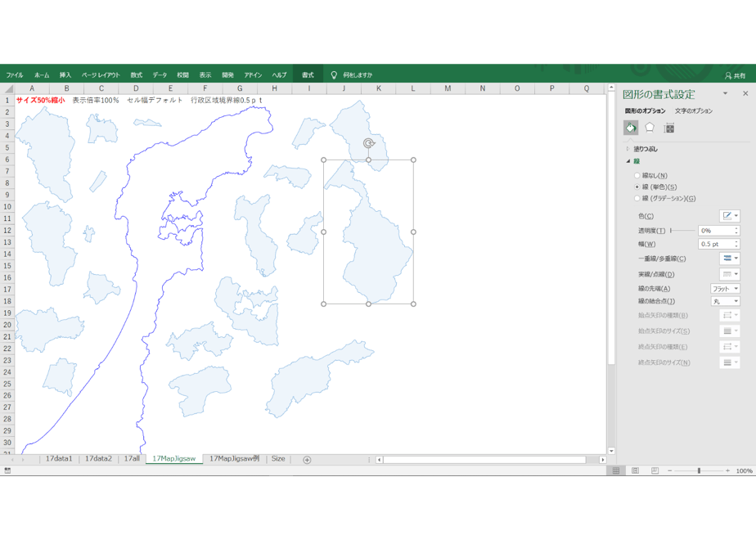Viewport: 756px width, 540px height.
Task: Click the 共有 share button
Action: click(736, 76)
